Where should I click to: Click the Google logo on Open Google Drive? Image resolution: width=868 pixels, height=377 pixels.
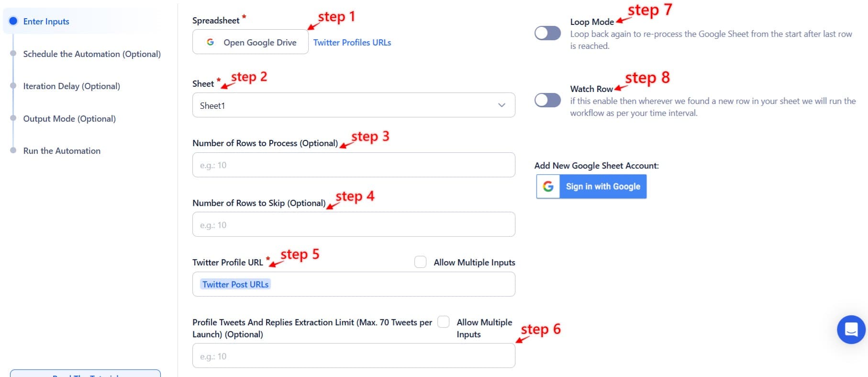[x=211, y=42]
